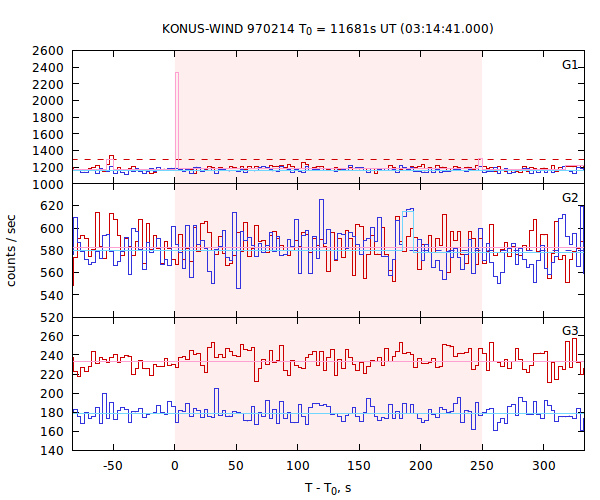Image resolution: width=600 pixels, height=500 pixels.
Task: Click the x-axis tick label -50
Action: pyautogui.click(x=112, y=466)
